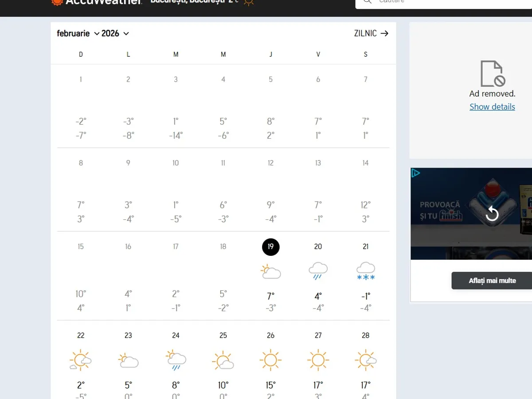Click the search magnifier icon

[x=367, y=2]
